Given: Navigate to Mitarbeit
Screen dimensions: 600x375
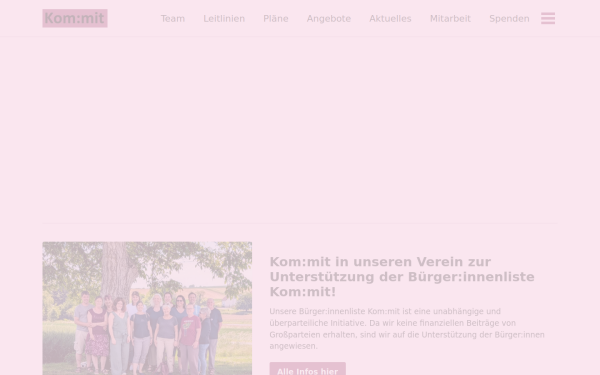Looking at the screenshot, I should pos(450,19).
